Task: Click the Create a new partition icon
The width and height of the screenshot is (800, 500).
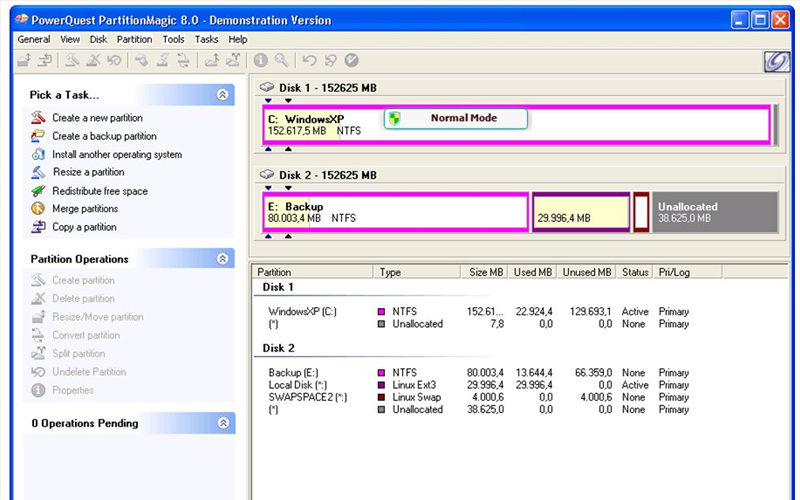Action: tap(38, 117)
